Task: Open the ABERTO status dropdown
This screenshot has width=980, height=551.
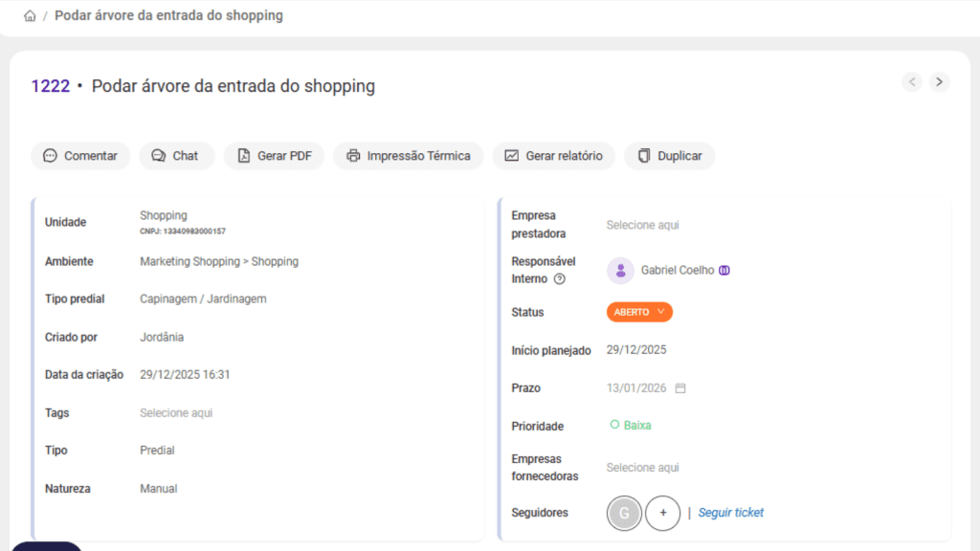Action: click(639, 312)
